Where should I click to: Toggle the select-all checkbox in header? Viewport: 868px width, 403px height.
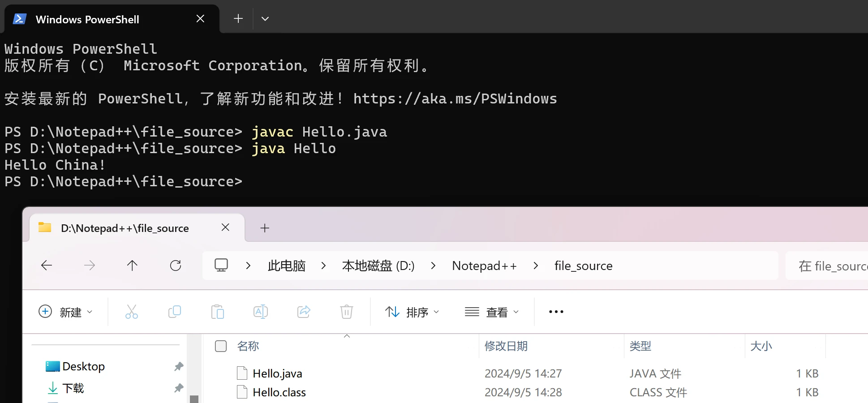(x=221, y=346)
